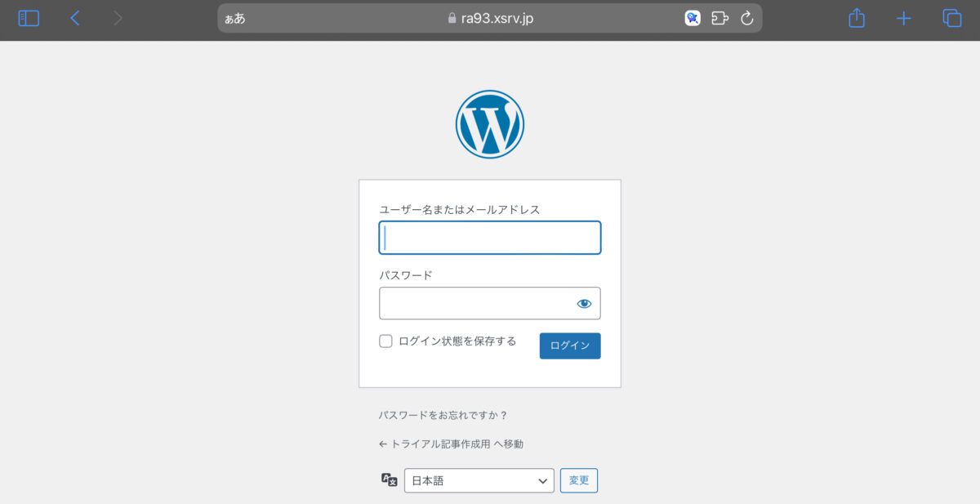Click the ログイン状態を保存する label text
The height and width of the screenshot is (504, 980).
(x=457, y=341)
